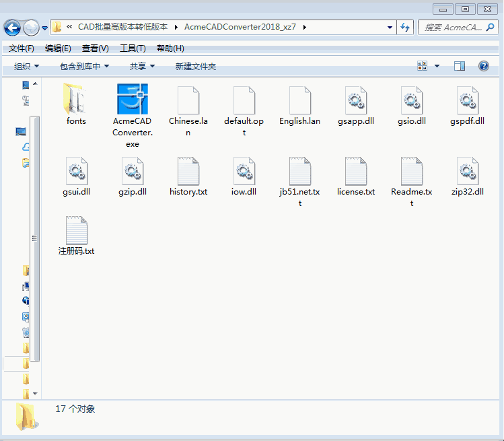Select the 注册码.txt file
504x441 pixels.
coord(76,236)
